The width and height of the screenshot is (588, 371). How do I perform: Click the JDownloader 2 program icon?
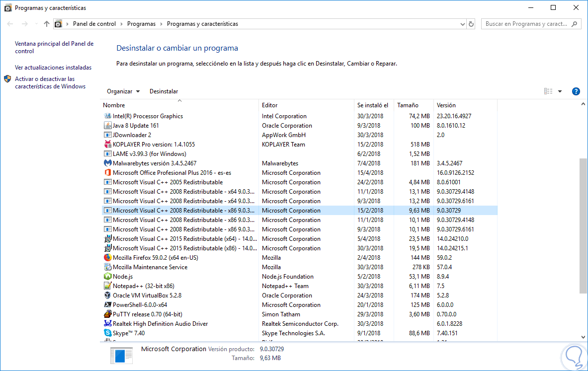[108, 135]
